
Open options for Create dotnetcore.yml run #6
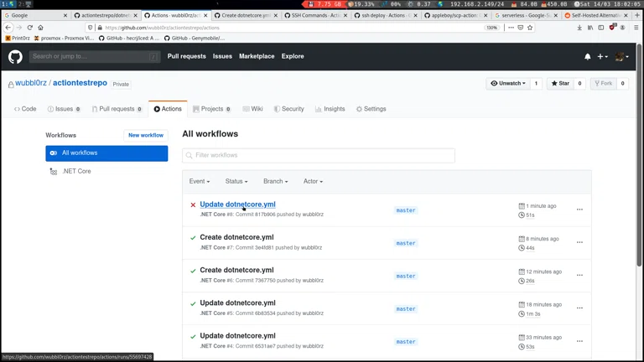tap(579, 275)
